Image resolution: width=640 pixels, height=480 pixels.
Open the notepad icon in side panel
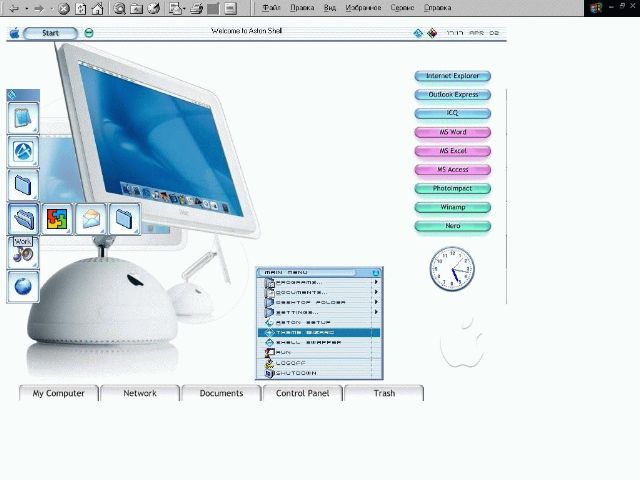pos(23,118)
